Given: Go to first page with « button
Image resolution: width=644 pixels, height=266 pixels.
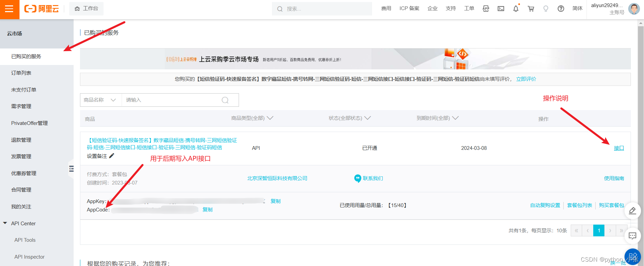Looking at the screenshot, I should tap(576, 231).
